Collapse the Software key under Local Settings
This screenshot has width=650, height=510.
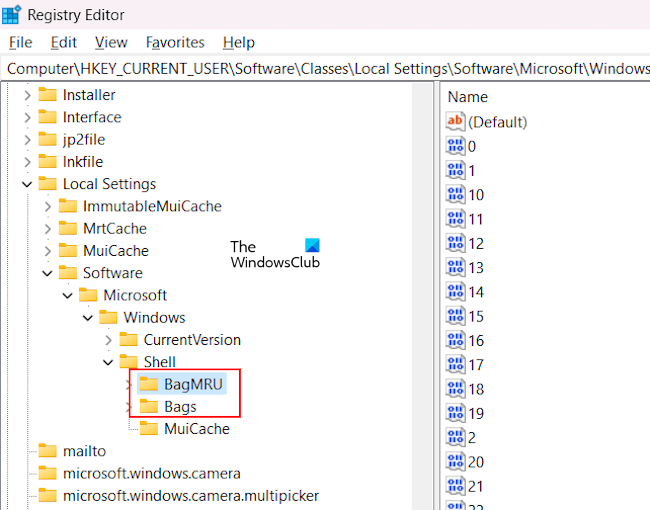tap(47, 273)
